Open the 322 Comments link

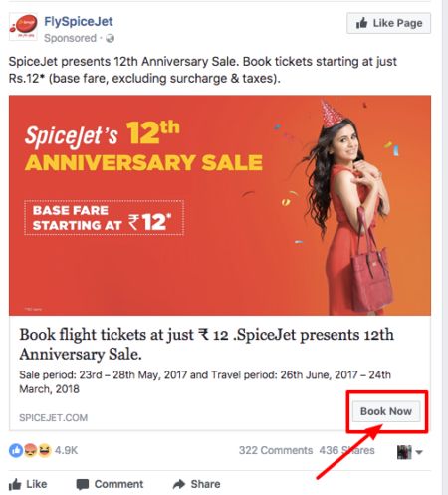(x=276, y=450)
